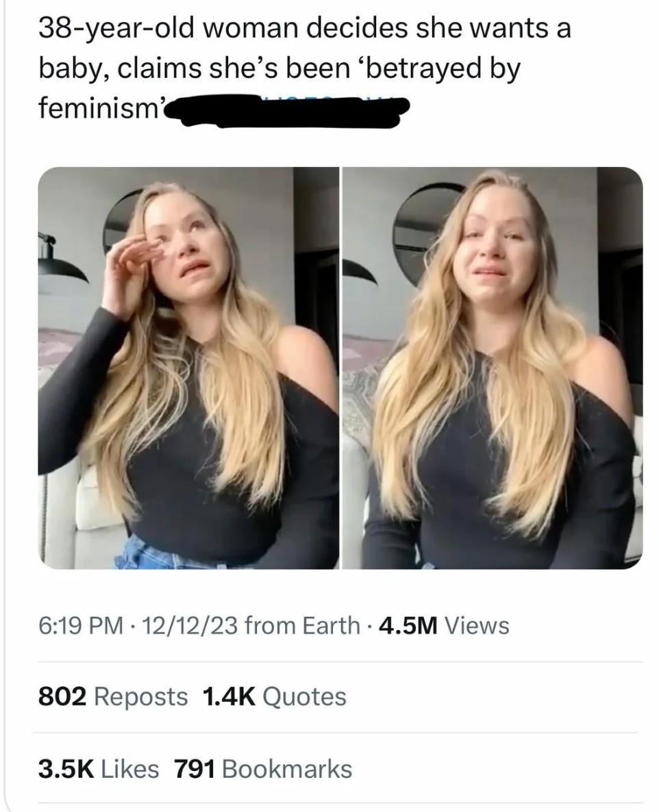Click the "791" bookmark count number

[x=195, y=768]
